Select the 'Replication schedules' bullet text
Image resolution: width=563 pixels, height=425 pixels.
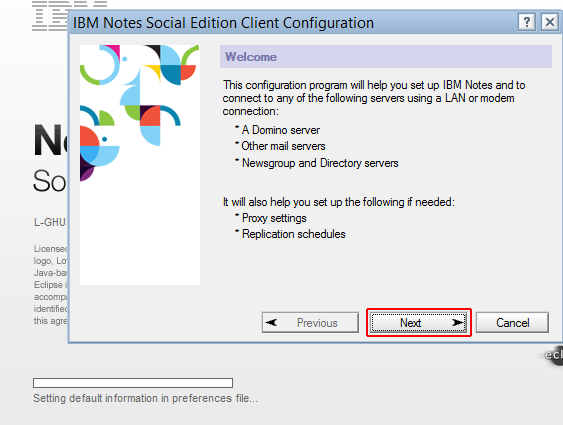click(x=293, y=234)
